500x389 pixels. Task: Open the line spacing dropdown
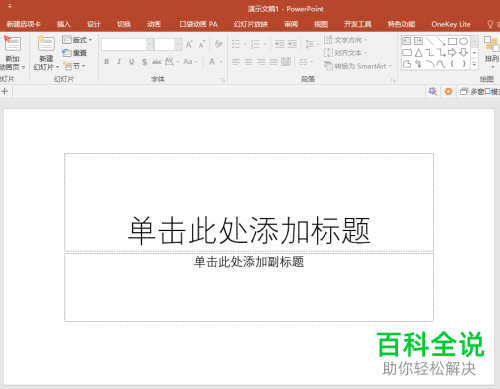click(x=312, y=44)
